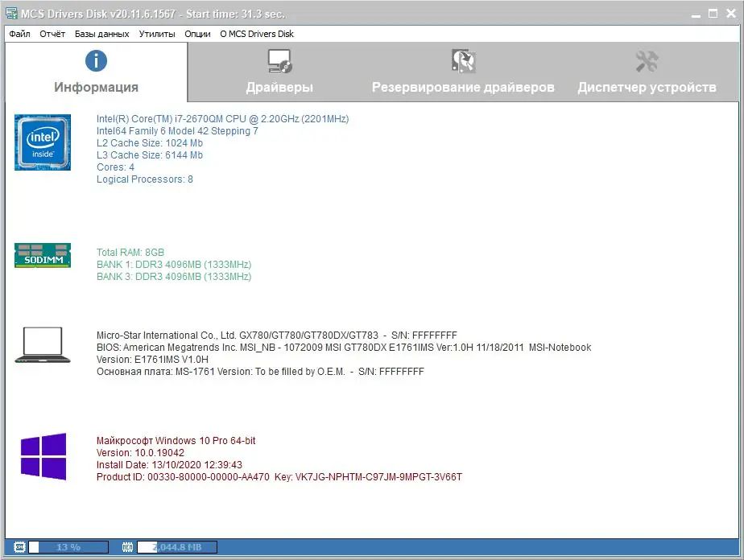Click the Micro-Star International model line

[277, 336]
